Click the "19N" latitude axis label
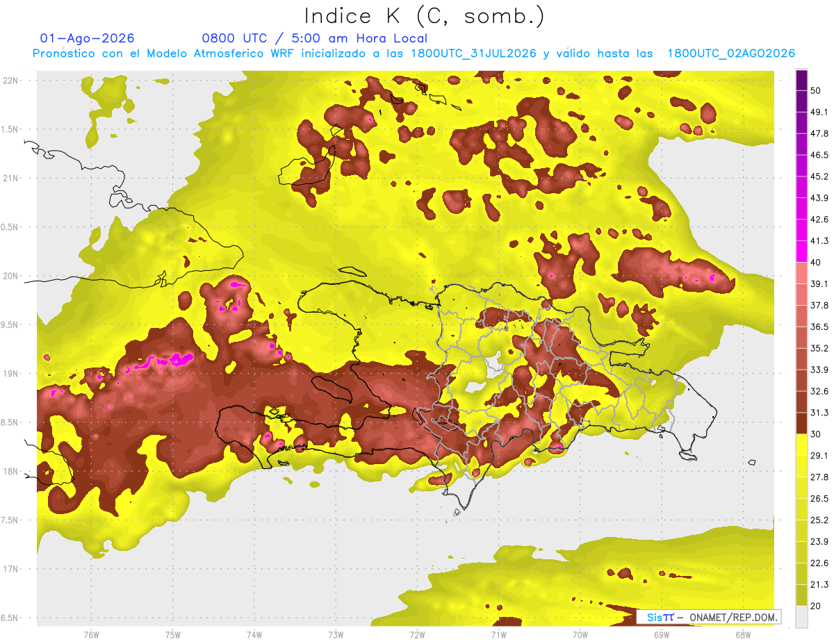This screenshot has height=644, width=834. [x=10, y=374]
